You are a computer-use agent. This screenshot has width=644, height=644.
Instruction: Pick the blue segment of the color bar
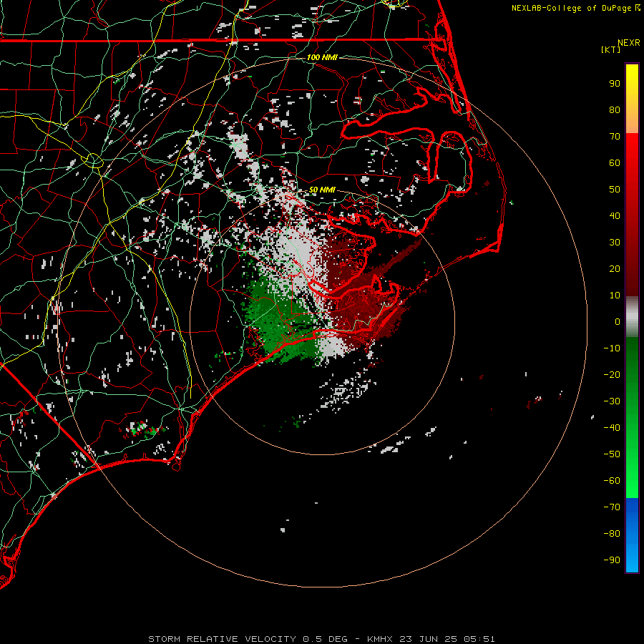point(632,535)
